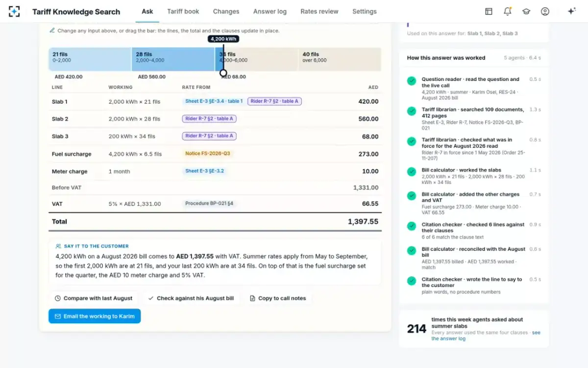Click Check against his August bill
The width and height of the screenshot is (588, 368).
pos(191,298)
